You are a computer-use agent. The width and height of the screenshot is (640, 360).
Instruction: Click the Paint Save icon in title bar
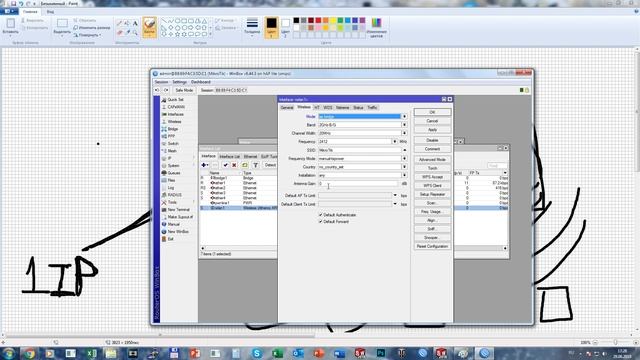point(13,3)
